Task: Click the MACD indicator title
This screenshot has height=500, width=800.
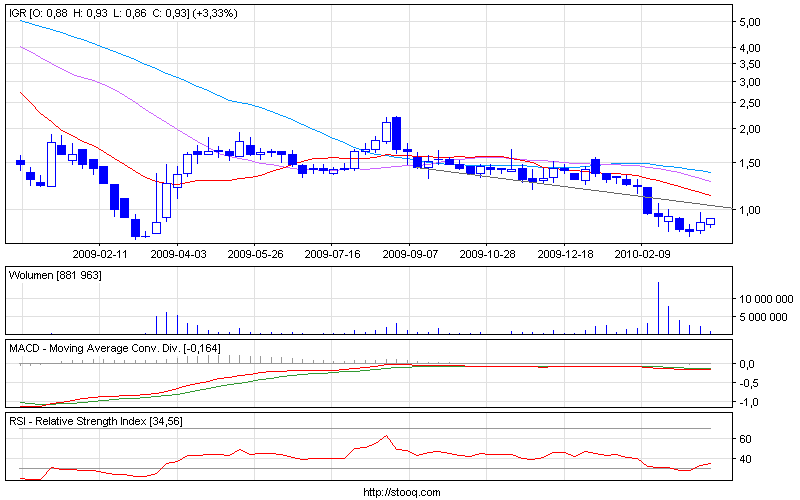Action: click(x=115, y=348)
